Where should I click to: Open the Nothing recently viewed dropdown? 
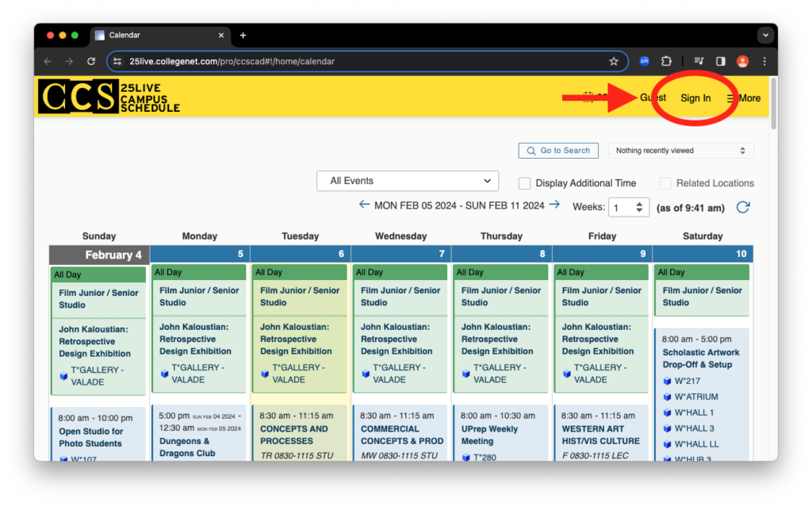(681, 151)
